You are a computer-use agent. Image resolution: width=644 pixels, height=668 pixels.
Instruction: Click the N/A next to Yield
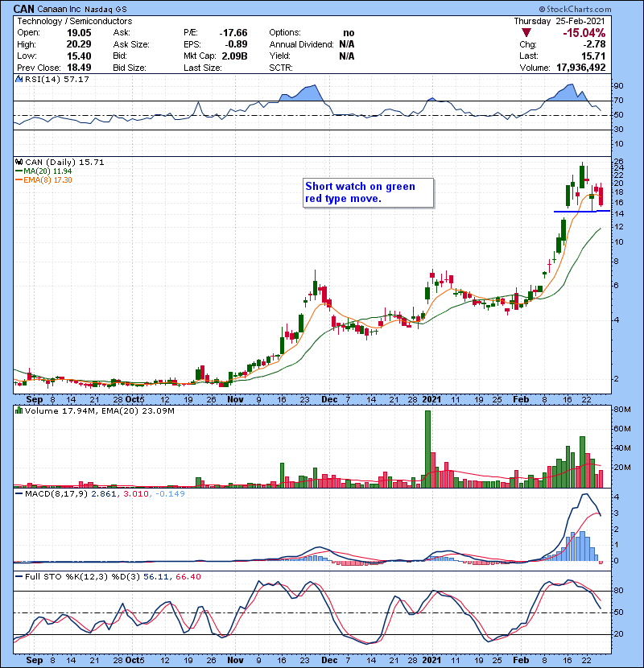(x=347, y=56)
